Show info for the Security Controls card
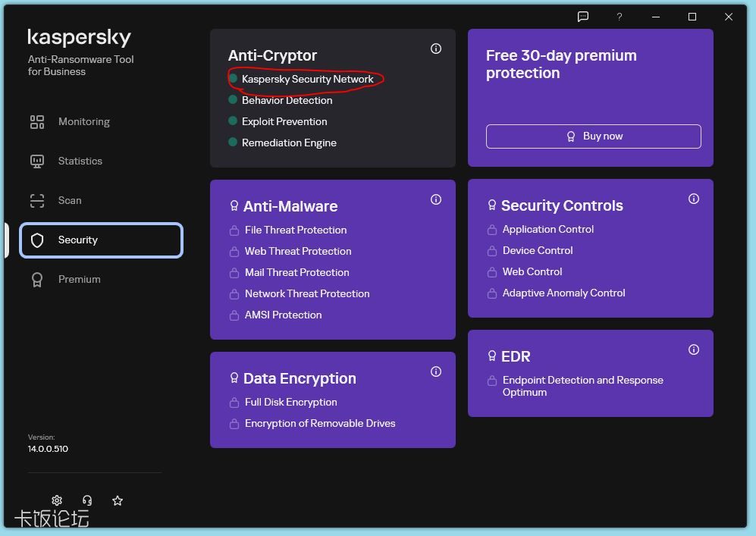 click(x=694, y=199)
